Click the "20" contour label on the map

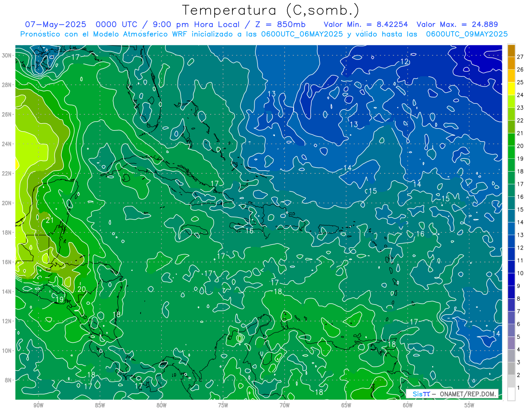click(x=82, y=289)
